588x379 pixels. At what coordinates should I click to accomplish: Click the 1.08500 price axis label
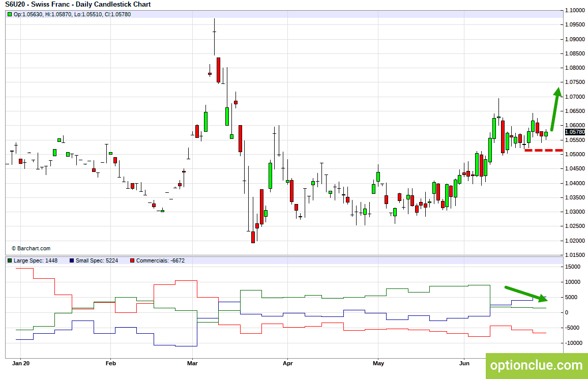tap(575, 53)
